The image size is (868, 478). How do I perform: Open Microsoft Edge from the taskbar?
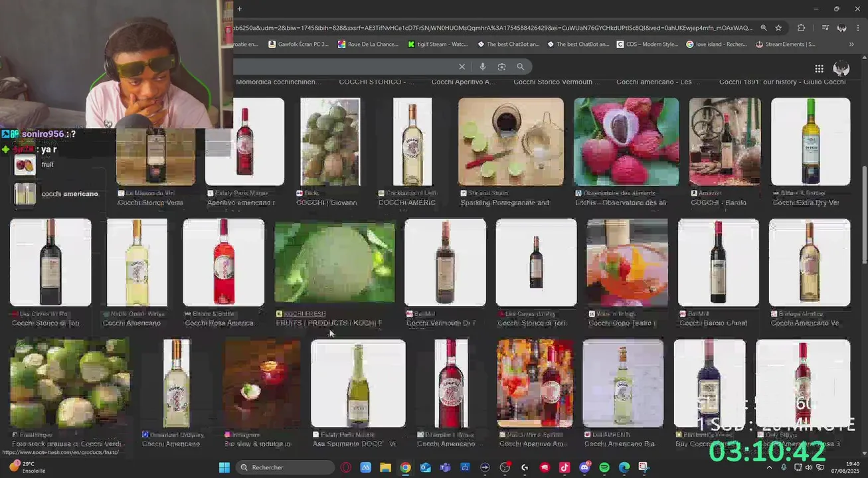tap(624, 467)
